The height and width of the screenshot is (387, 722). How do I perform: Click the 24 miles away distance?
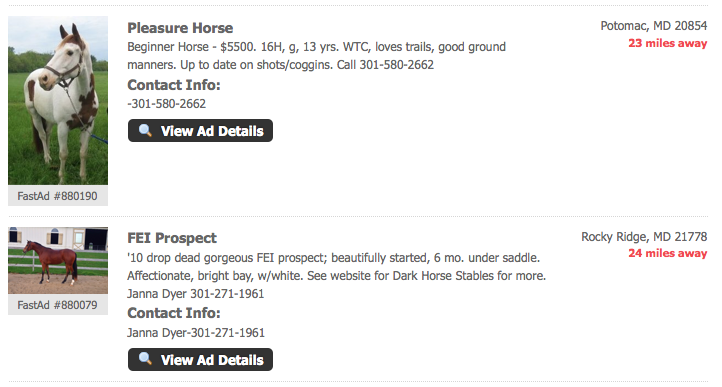pos(668,253)
